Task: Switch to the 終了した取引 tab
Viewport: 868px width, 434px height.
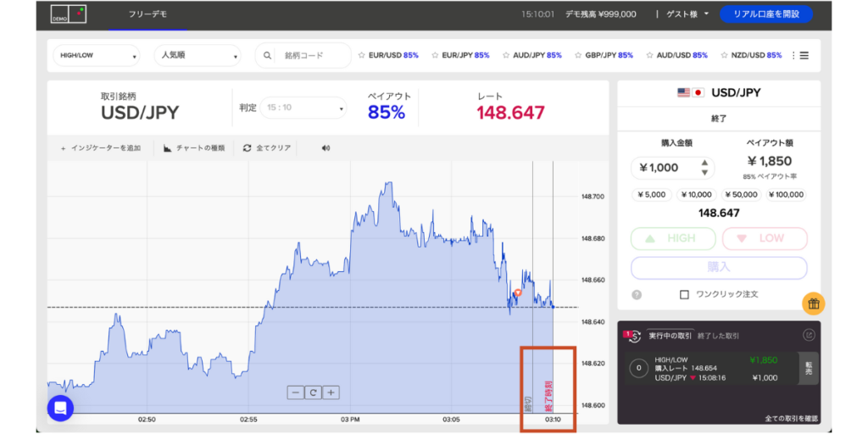Action: [x=717, y=336]
